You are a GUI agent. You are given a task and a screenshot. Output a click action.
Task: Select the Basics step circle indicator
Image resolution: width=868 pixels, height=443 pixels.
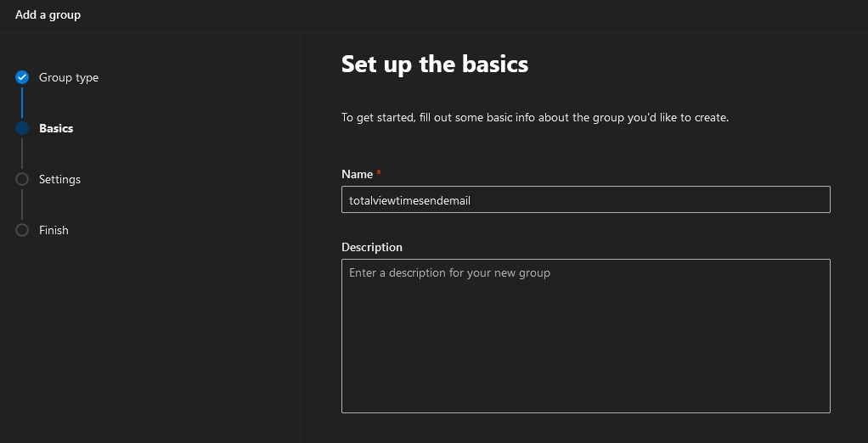tap(22, 128)
